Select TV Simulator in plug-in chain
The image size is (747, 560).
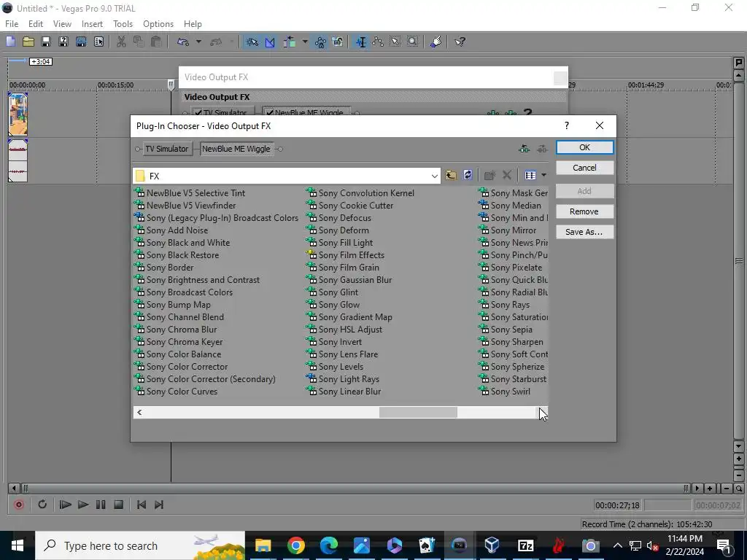pos(166,149)
